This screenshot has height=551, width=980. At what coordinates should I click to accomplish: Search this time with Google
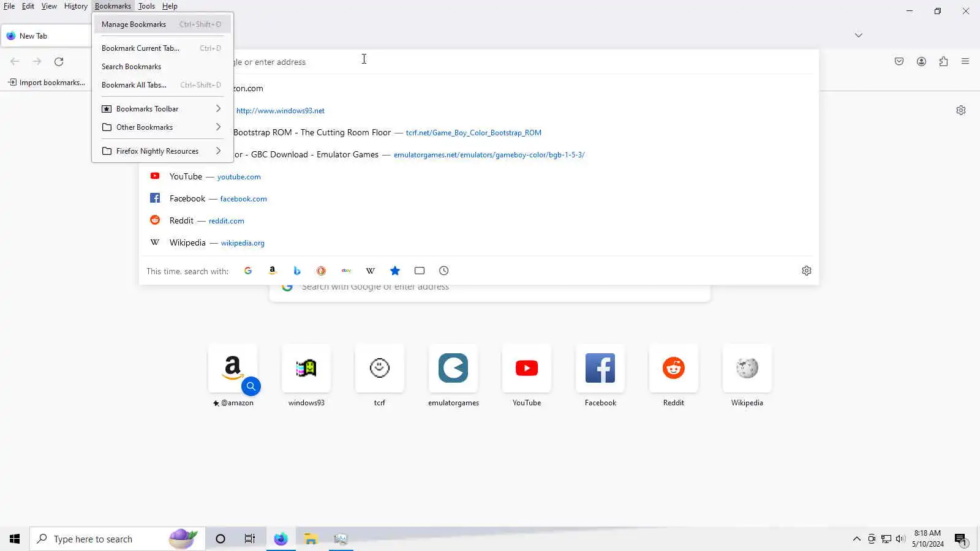tap(248, 271)
